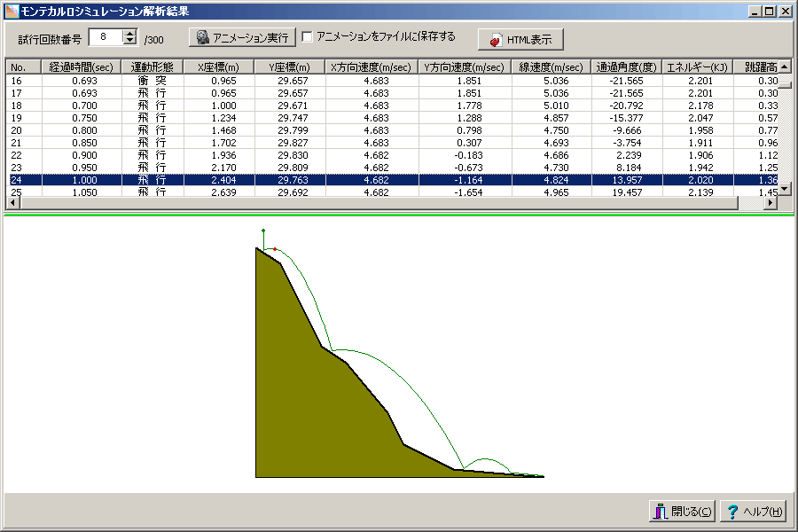Click the 運動形態 column header
Viewport: 798px width, 532px height.
click(153, 67)
